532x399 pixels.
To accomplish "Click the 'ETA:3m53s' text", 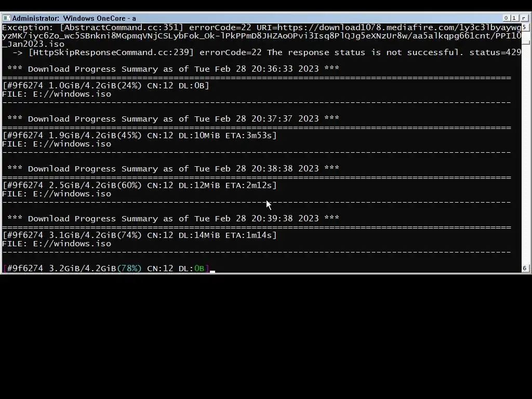I will tap(249, 136).
